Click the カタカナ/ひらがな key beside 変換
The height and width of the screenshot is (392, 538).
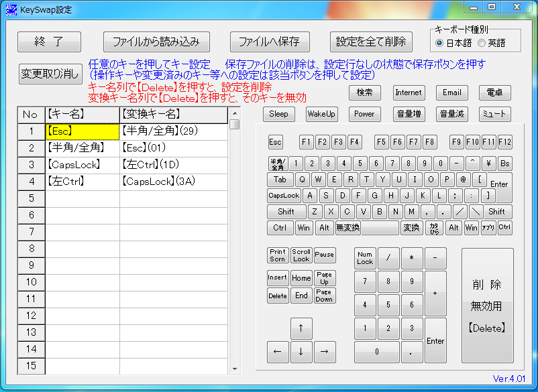pos(434,228)
